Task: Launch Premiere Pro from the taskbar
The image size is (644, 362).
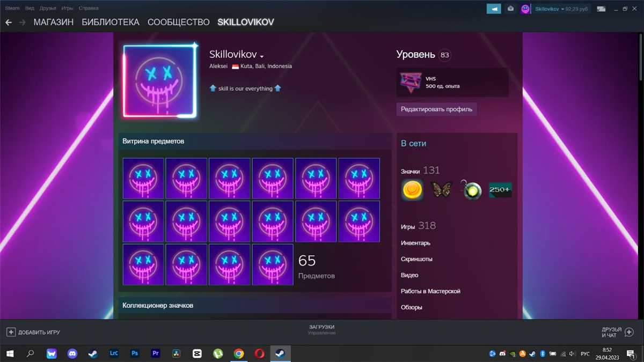Action: coord(156,353)
